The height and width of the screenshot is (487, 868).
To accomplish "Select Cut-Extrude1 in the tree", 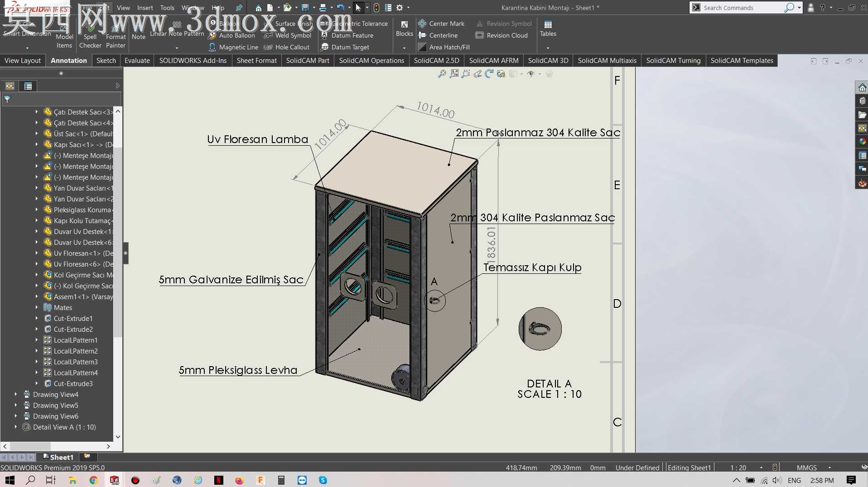I will (73, 318).
